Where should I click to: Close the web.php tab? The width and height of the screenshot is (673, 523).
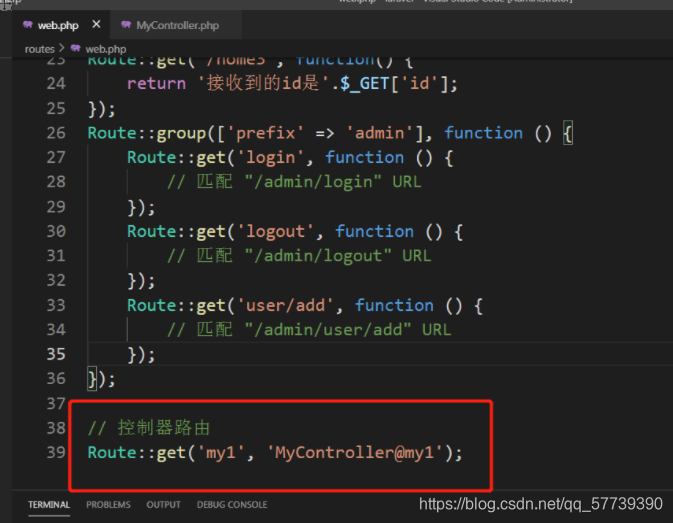[x=97, y=24]
